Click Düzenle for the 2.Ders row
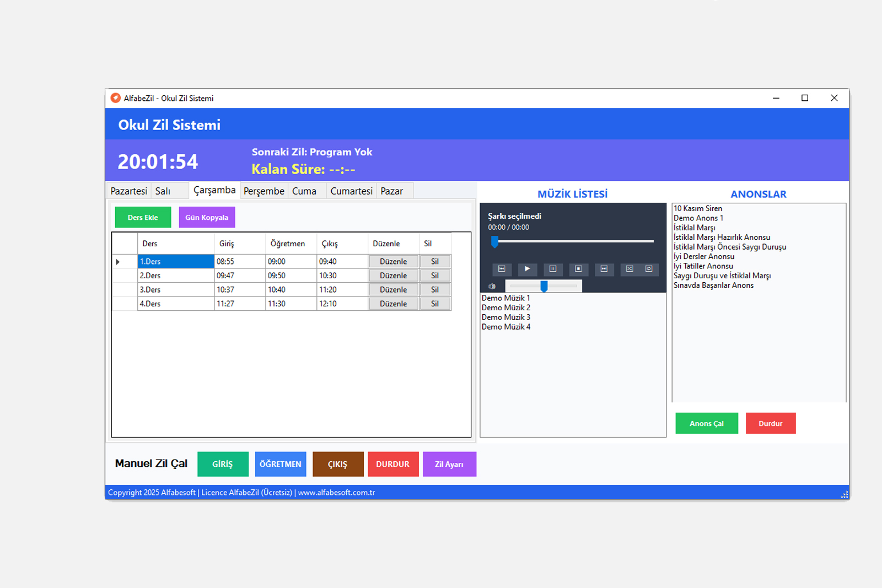 point(393,276)
